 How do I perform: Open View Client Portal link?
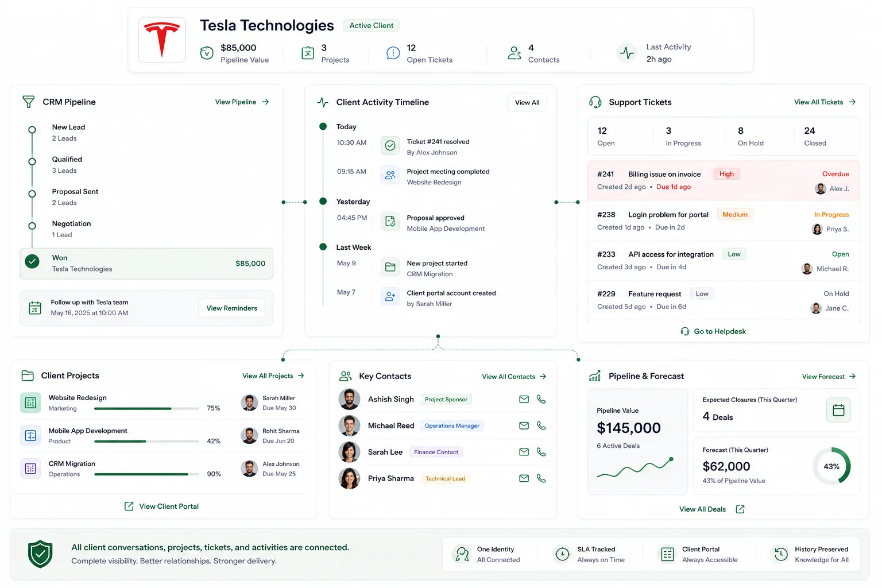coord(162,506)
